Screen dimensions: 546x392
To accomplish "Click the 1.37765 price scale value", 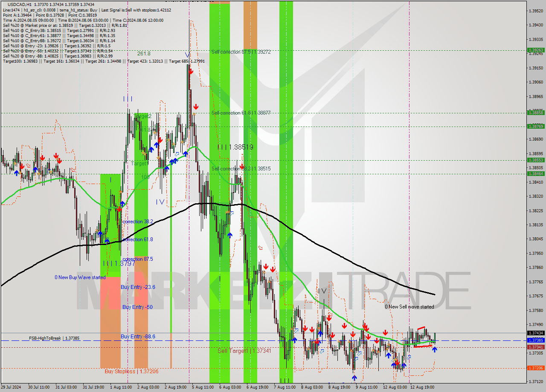I will click(x=536, y=282).
